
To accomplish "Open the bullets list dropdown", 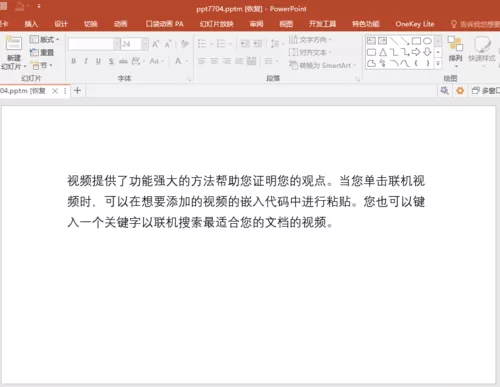I will (x=211, y=44).
